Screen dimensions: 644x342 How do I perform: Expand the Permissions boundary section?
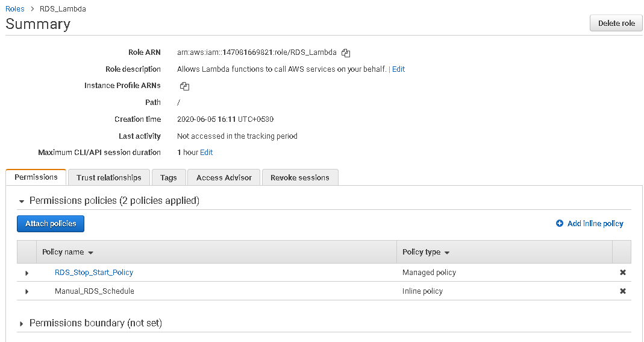pyautogui.click(x=22, y=324)
